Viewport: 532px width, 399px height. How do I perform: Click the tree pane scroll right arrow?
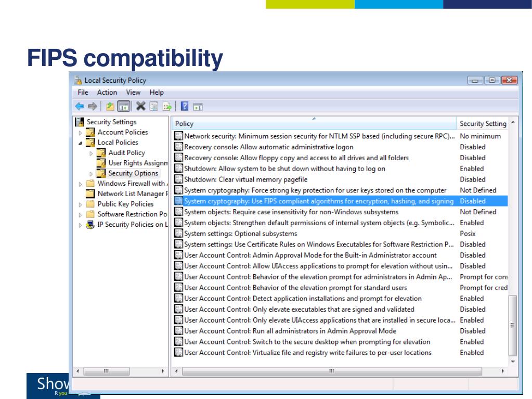[163, 371]
